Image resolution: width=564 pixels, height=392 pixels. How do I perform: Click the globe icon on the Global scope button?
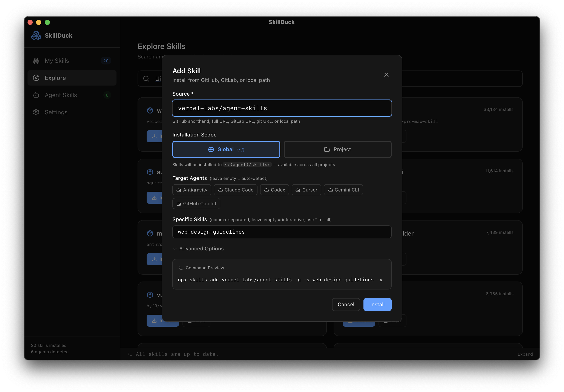coord(211,149)
